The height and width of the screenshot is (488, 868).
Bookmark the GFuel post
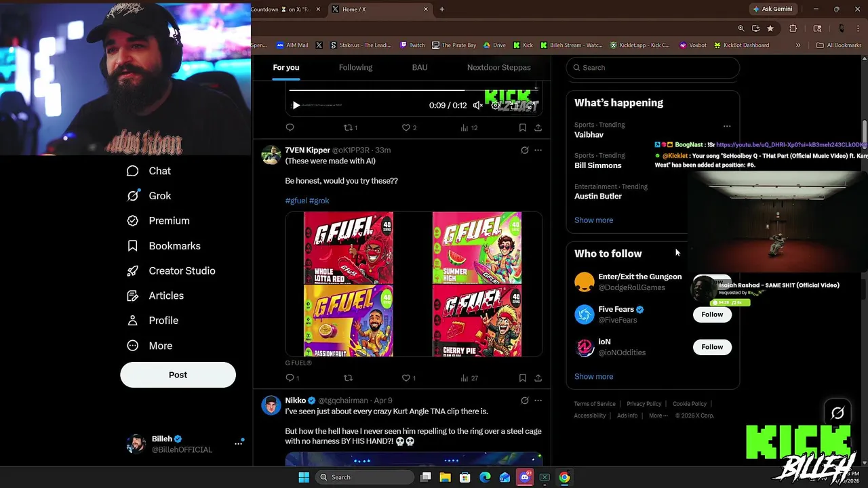click(x=522, y=378)
